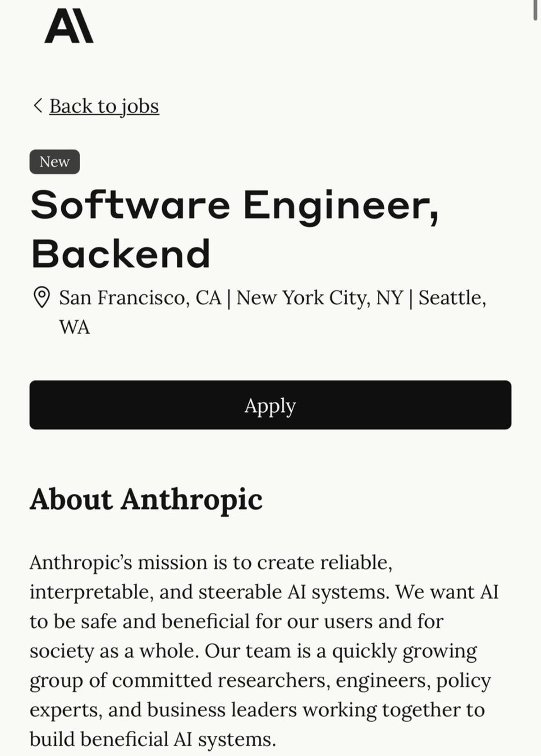Click the New York City, NY text
Viewport: 541px width, 756px height.
pyautogui.click(x=320, y=297)
